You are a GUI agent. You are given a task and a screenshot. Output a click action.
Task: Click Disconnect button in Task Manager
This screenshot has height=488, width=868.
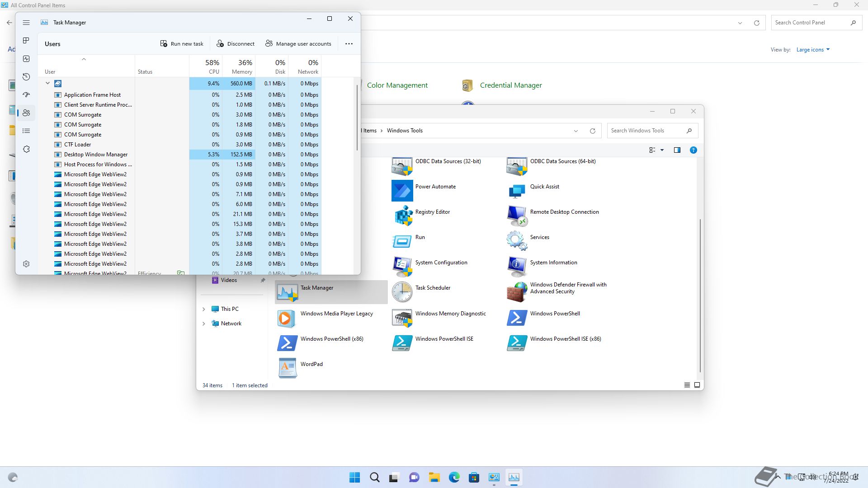(x=236, y=44)
